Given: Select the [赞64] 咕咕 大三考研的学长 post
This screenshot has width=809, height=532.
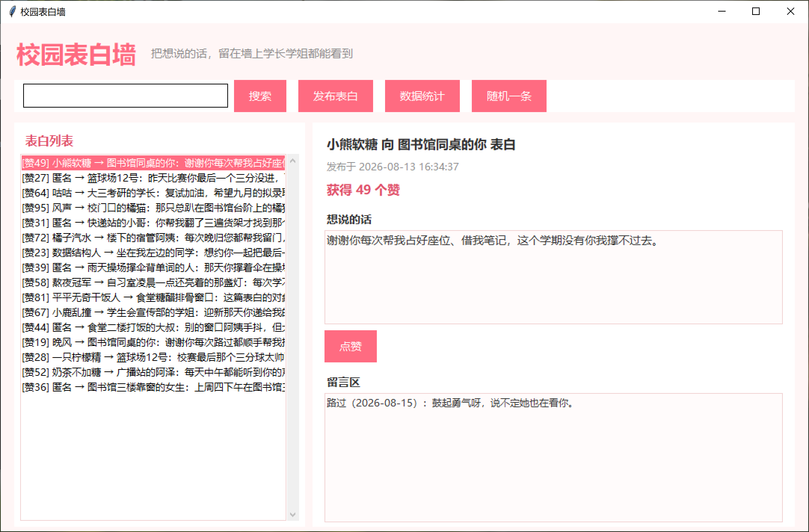Looking at the screenshot, I should pos(153,193).
